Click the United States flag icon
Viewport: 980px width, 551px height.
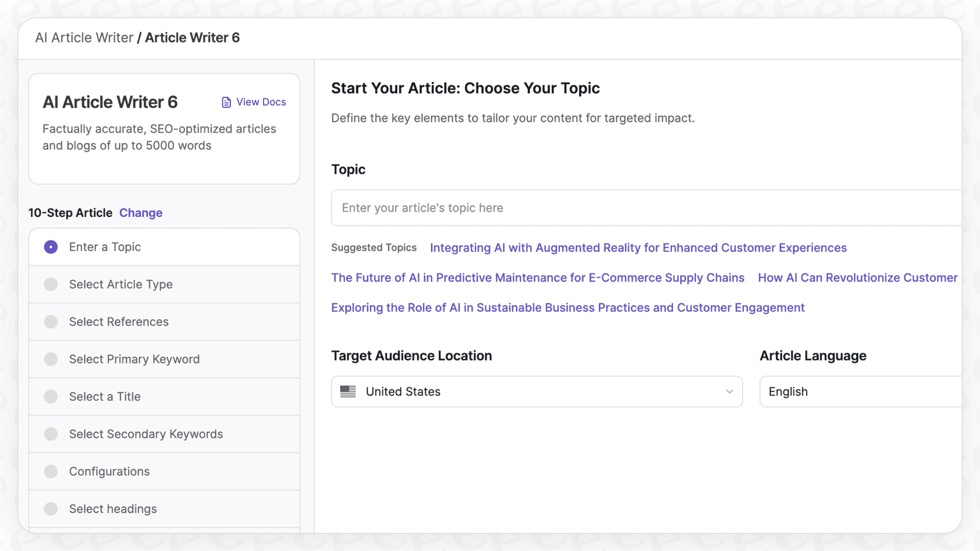tap(348, 391)
